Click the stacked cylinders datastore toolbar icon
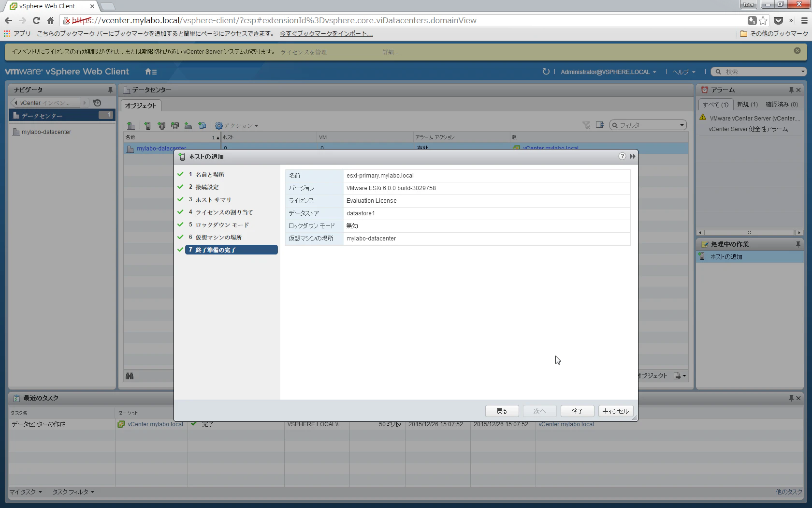 [x=175, y=126]
